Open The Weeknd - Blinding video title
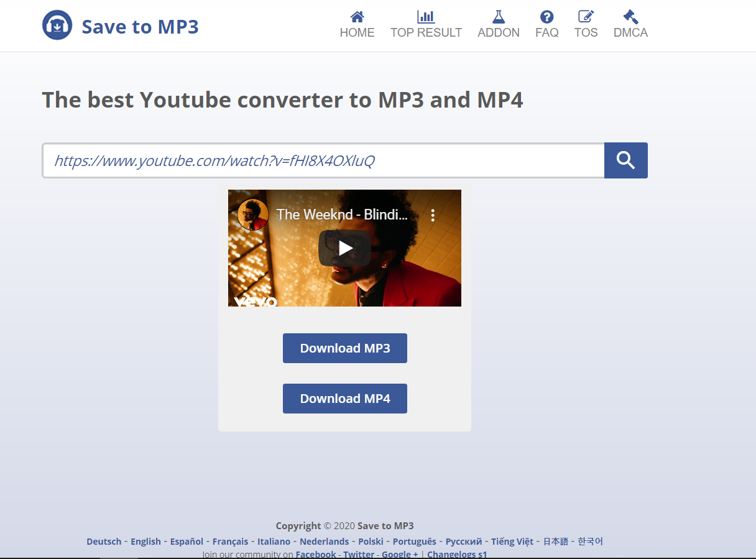This screenshot has width=756, height=559. tap(342, 215)
